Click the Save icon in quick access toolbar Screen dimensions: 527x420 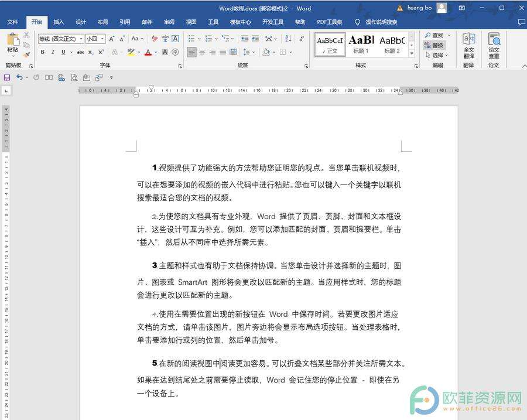tap(7, 77)
